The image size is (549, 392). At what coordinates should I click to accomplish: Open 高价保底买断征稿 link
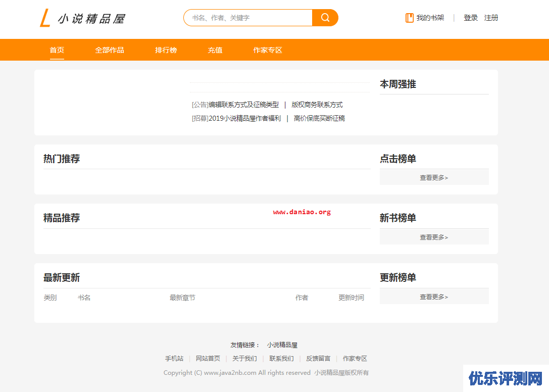[x=319, y=118]
